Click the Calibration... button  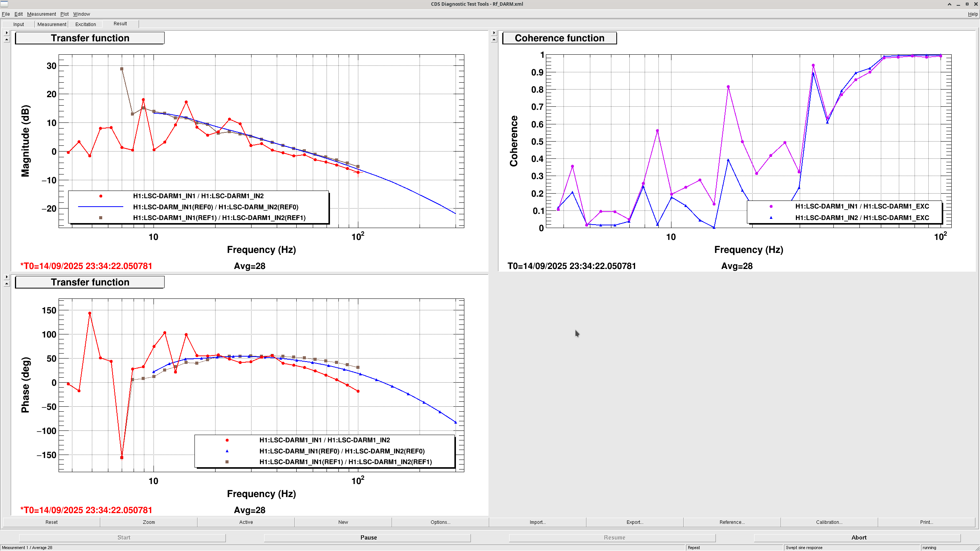[x=829, y=522]
